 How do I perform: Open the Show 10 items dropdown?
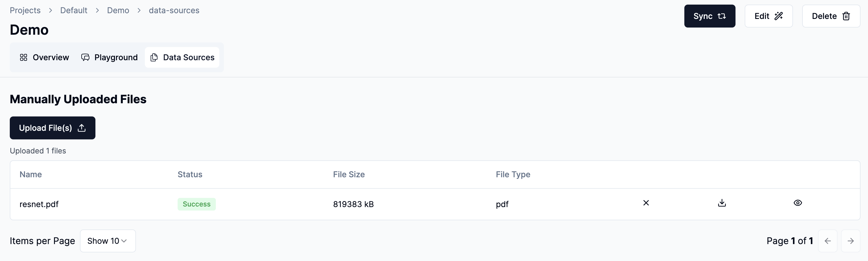click(107, 241)
